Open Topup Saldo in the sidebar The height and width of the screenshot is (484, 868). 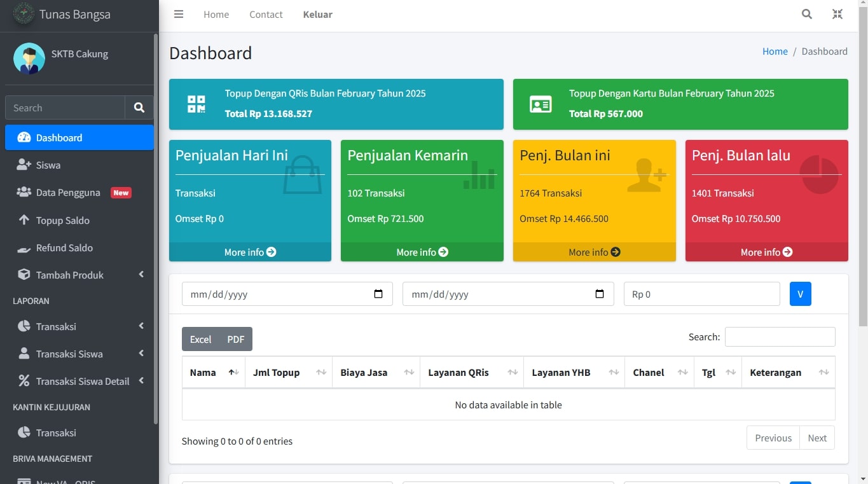click(x=62, y=220)
